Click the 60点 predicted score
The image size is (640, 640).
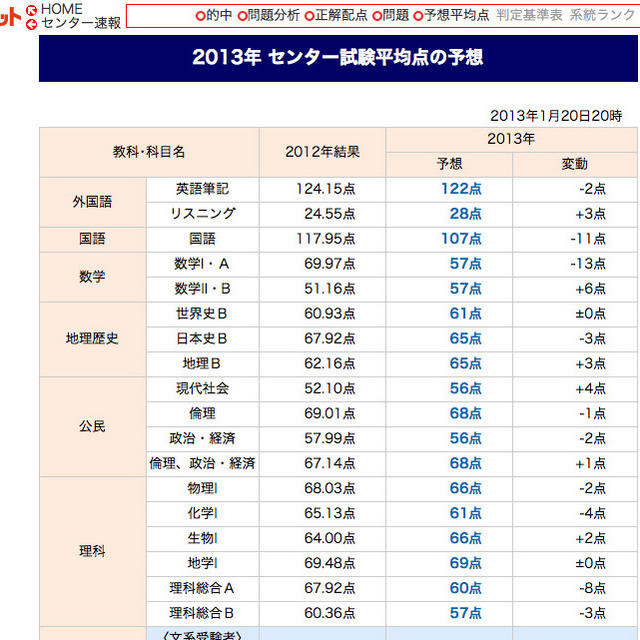466,589
